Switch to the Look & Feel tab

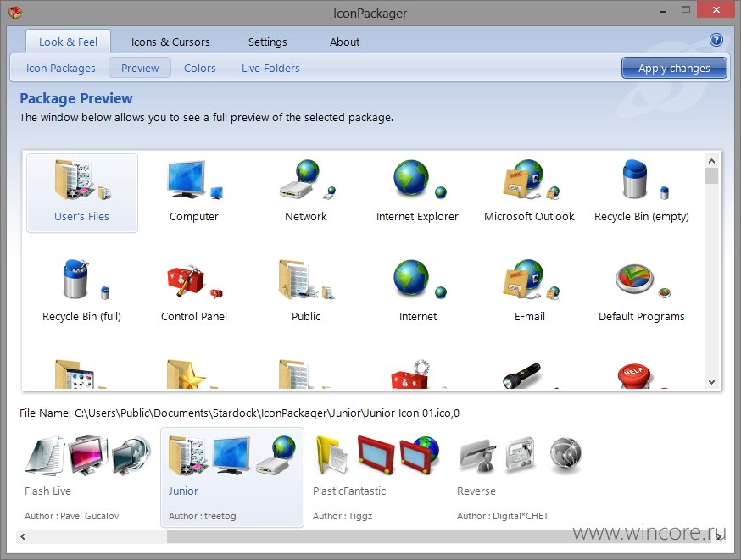(x=68, y=42)
